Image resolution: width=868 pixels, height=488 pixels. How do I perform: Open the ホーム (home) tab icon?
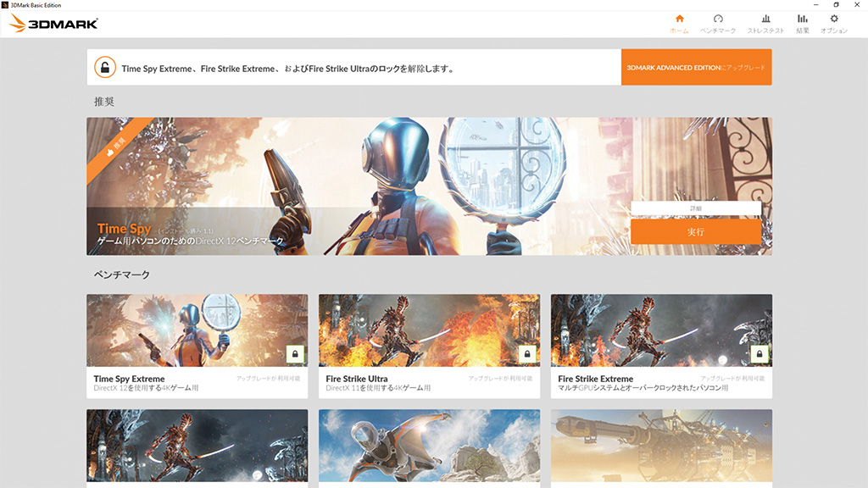[679, 19]
